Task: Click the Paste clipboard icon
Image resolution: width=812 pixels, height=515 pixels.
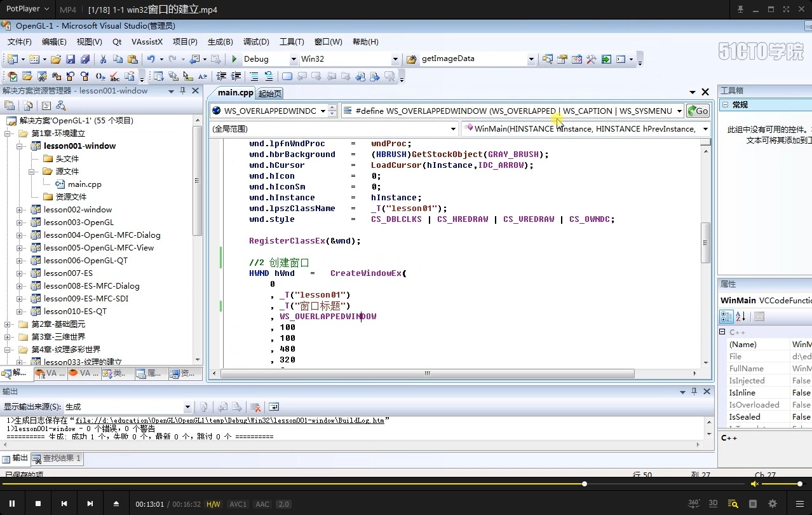Action: (x=132, y=59)
